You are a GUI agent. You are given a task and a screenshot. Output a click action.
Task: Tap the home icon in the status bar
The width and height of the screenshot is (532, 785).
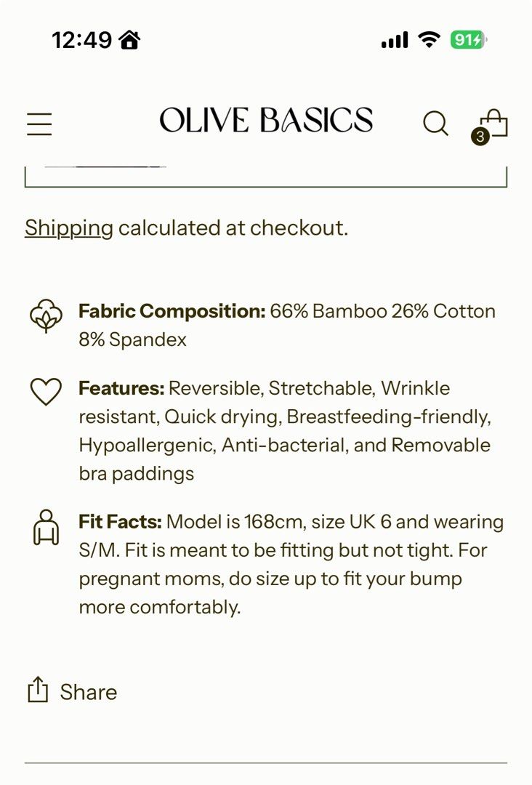[x=128, y=41]
